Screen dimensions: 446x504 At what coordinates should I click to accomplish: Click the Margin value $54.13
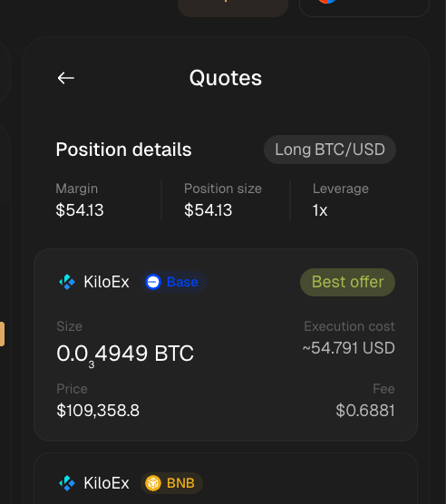[x=80, y=210]
